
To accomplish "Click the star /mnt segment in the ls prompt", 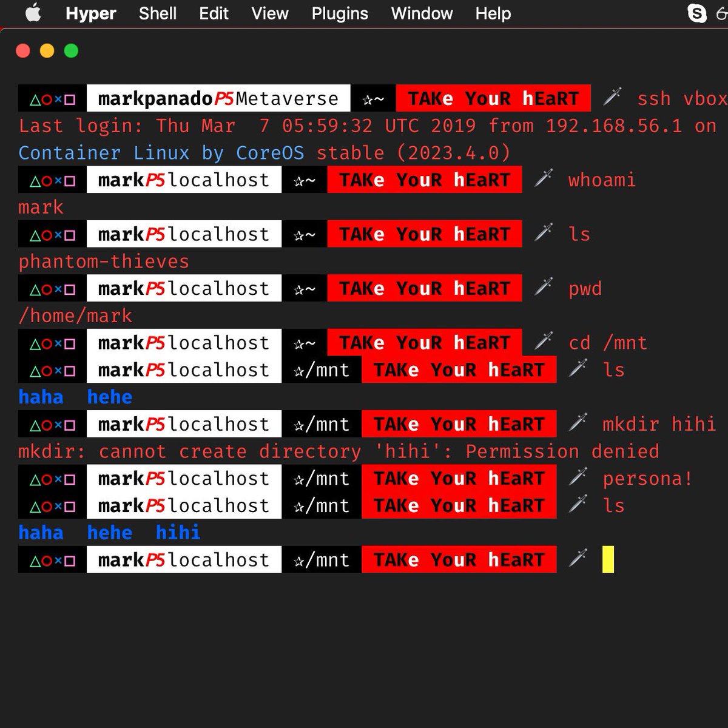I will [322, 369].
